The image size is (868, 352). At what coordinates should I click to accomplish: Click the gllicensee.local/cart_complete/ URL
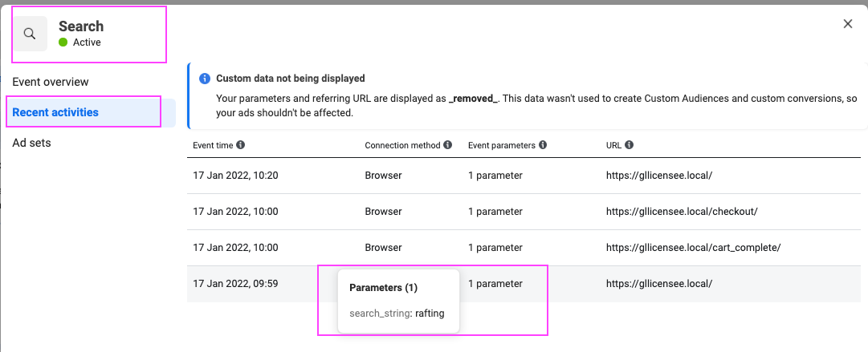693,248
